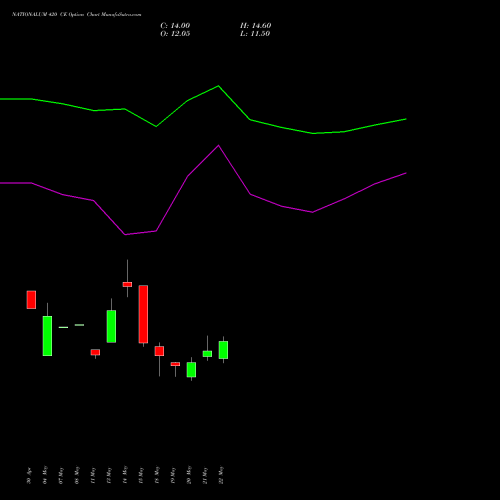
Task: Click the last green candlestick for 22 May
Action: 223,350
